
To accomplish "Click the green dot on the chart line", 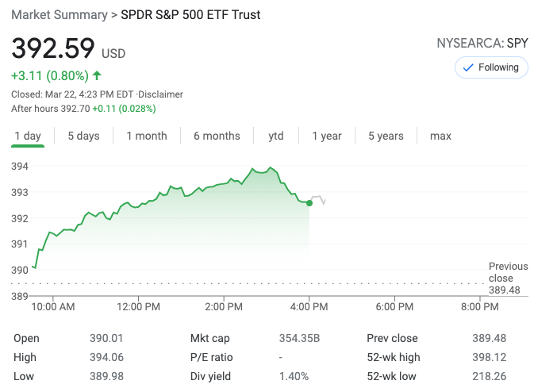I will coord(309,203).
